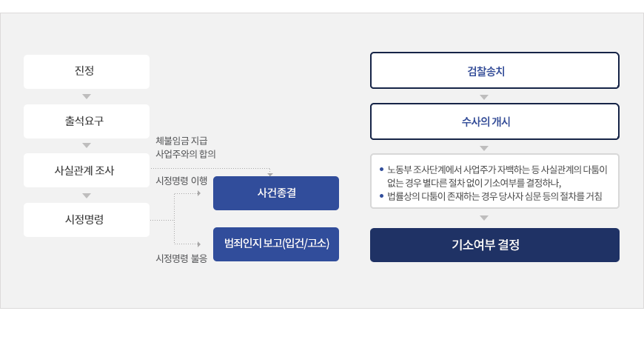Viewport: 644px width, 348px height.
Task: Click down arrow below 검찰송치
Action: [x=484, y=98]
